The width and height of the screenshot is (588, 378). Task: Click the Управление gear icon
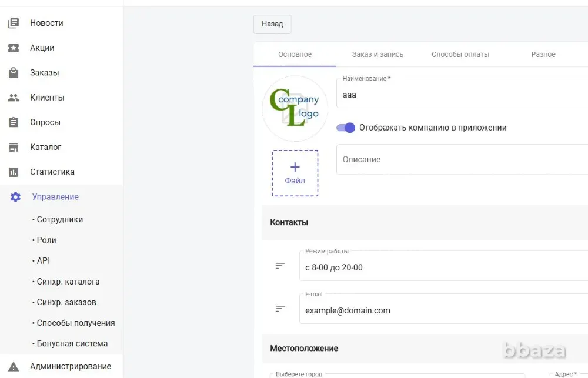[15, 197]
